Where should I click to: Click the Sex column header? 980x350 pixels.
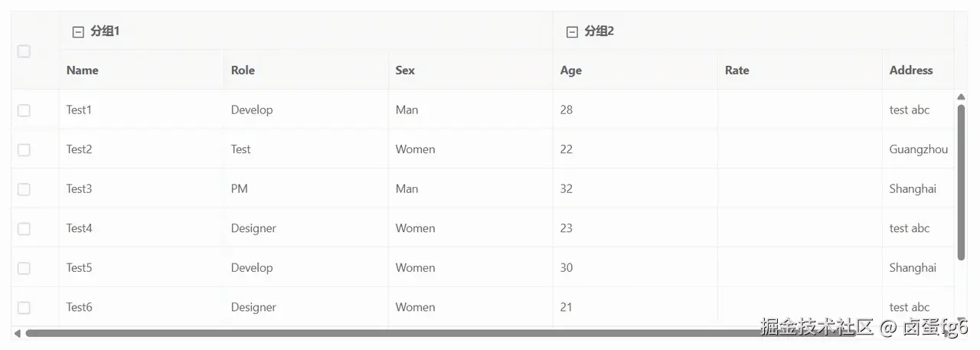pyautogui.click(x=405, y=70)
